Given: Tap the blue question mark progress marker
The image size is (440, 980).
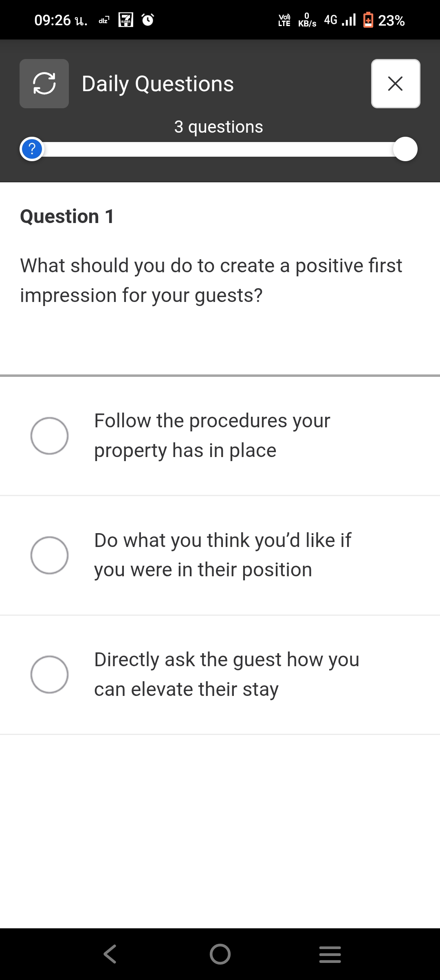Looking at the screenshot, I should [x=32, y=149].
